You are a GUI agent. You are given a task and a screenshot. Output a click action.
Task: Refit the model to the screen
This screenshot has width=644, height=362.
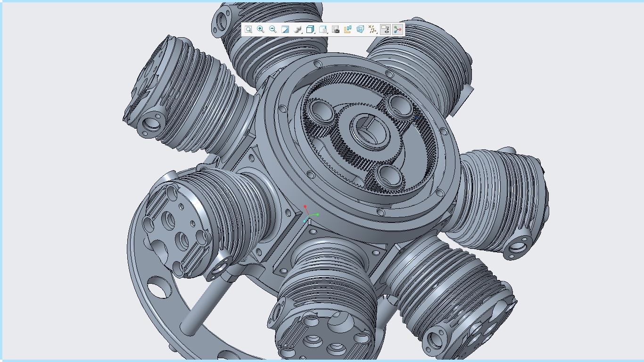tap(248, 30)
